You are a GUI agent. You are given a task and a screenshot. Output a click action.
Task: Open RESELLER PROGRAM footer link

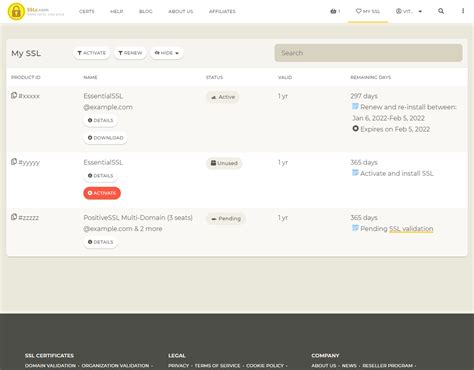(x=387, y=366)
